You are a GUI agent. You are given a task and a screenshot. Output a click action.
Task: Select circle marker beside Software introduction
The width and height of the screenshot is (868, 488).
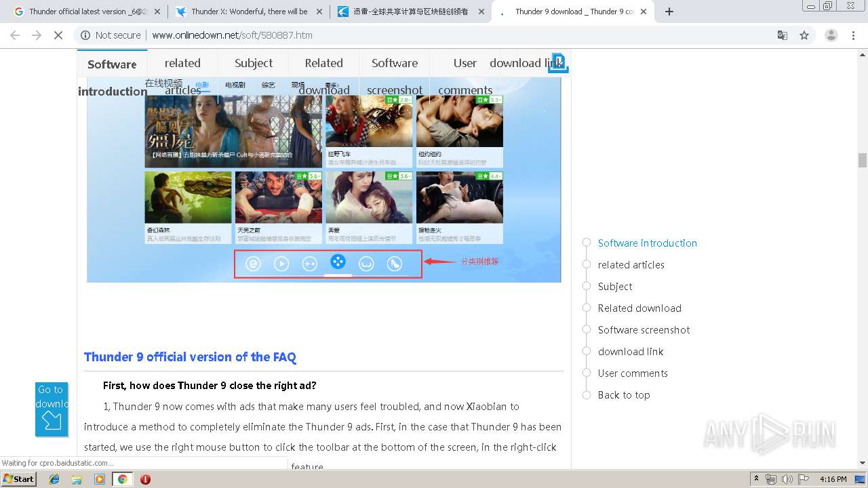[x=587, y=243]
